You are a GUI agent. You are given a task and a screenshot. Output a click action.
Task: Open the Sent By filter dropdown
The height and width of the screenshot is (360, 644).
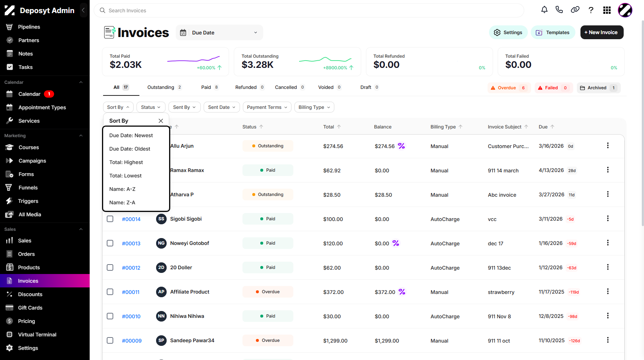[184, 107]
